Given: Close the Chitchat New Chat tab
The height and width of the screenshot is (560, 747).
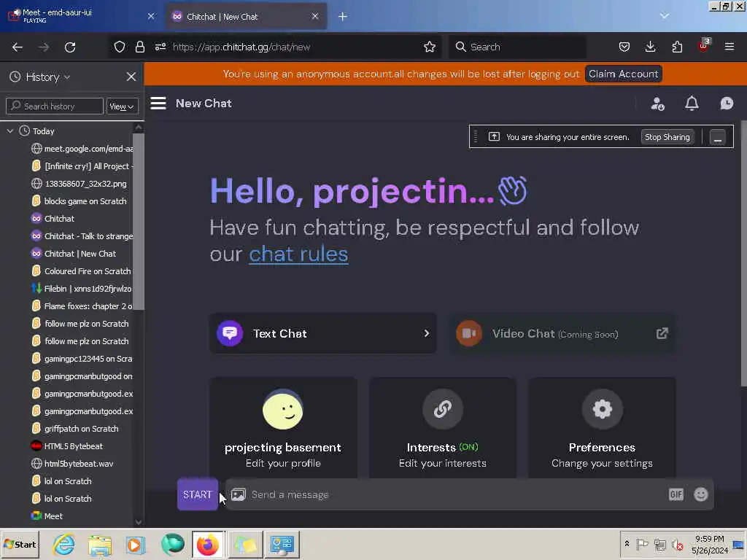Looking at the screenshot, I should coord(315,17).
